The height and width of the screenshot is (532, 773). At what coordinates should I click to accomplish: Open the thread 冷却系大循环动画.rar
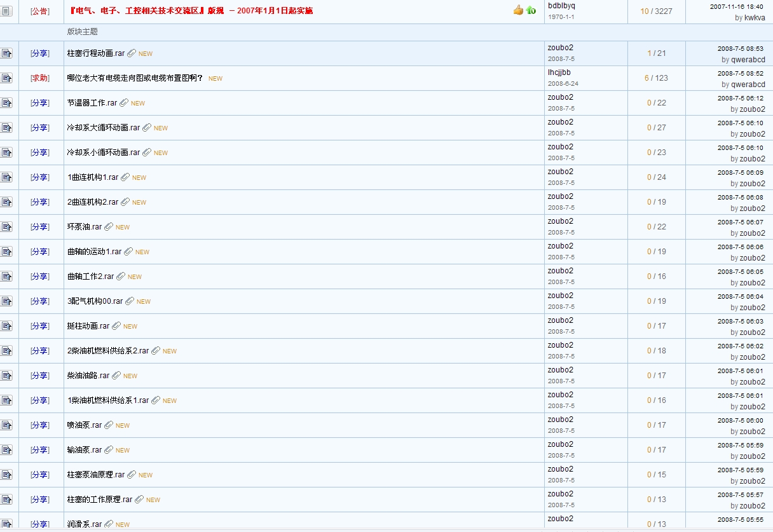click(104, 128)
